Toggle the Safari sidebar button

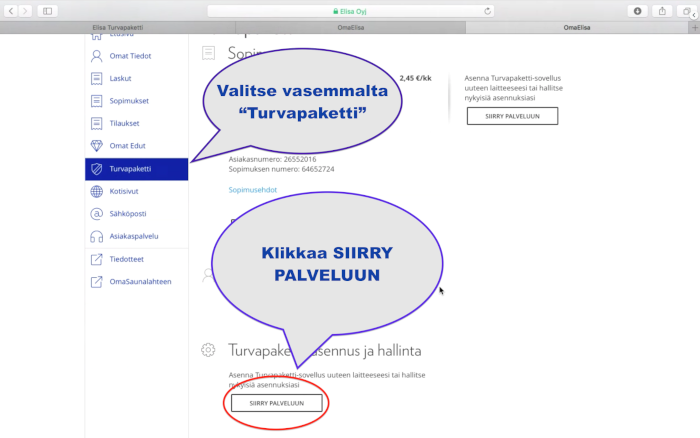[47, 11]
